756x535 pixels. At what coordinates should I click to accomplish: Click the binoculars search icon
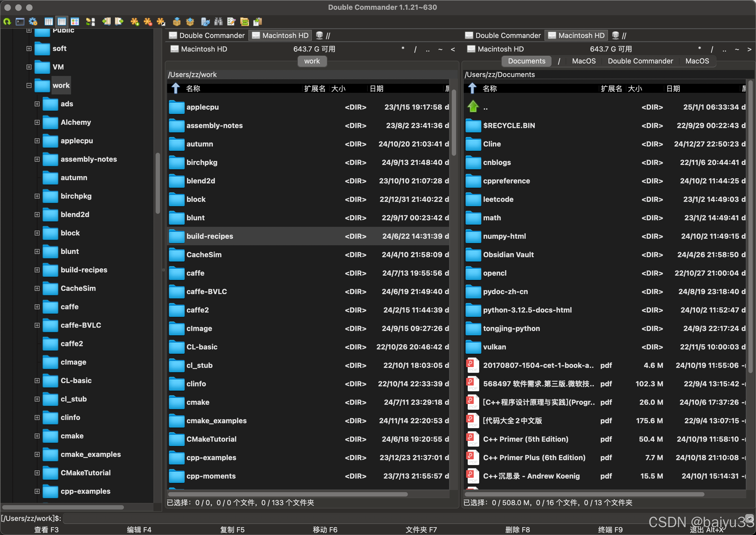point(218,22)
